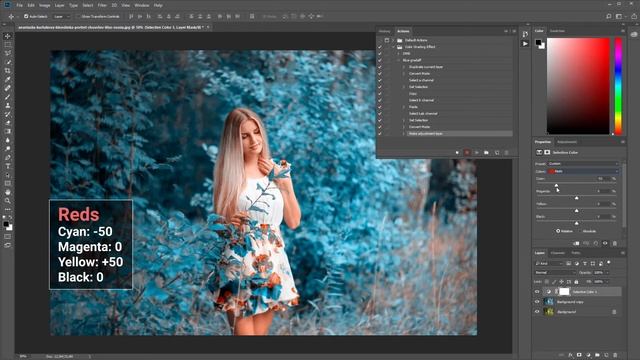
Task: Reset adjustment defaults in Properties panel
Action: tap(596, 243)
